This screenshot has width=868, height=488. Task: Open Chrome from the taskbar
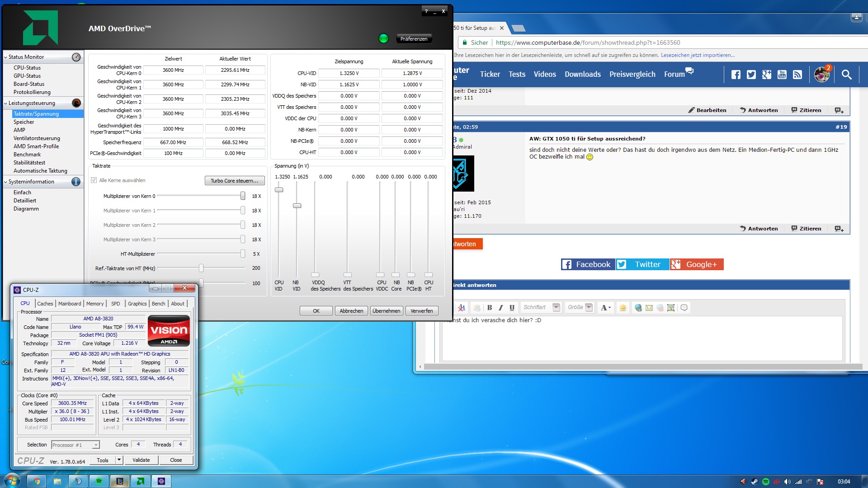coord(37,481)
